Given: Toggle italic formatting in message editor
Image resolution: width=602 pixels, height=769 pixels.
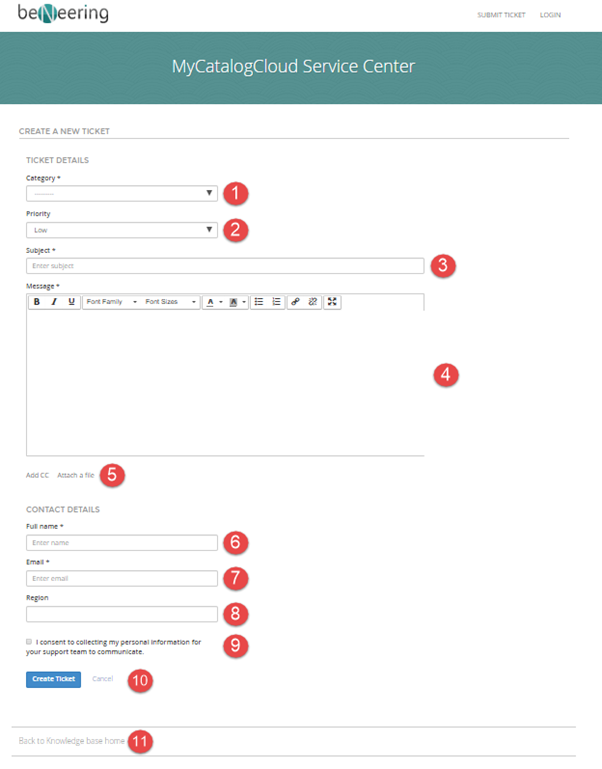Looking at the screenshot, I should (x=54, y=302).
